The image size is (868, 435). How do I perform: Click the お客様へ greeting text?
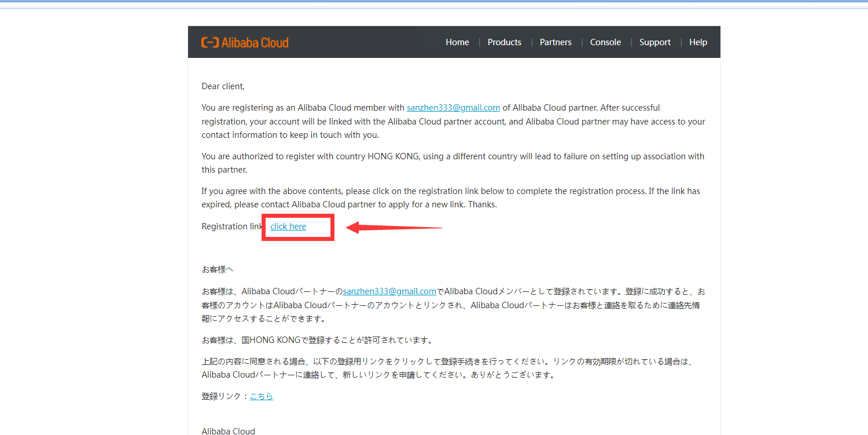(217, 269)
